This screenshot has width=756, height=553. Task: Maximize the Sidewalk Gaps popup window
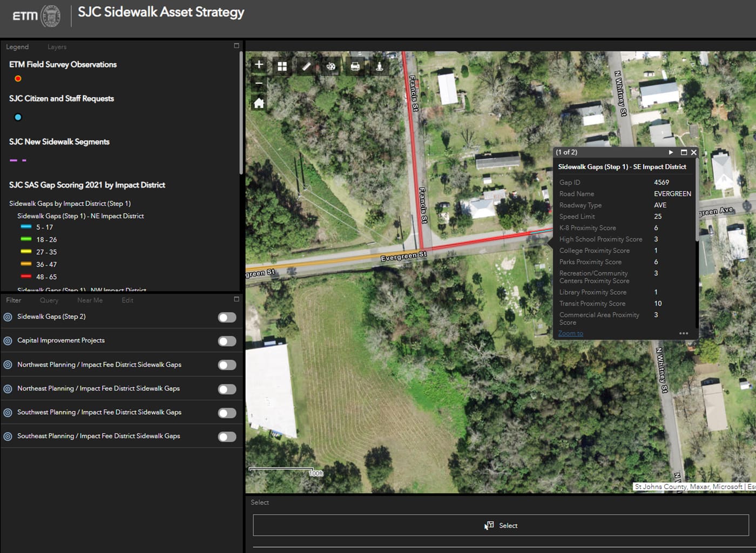(683, 152)
